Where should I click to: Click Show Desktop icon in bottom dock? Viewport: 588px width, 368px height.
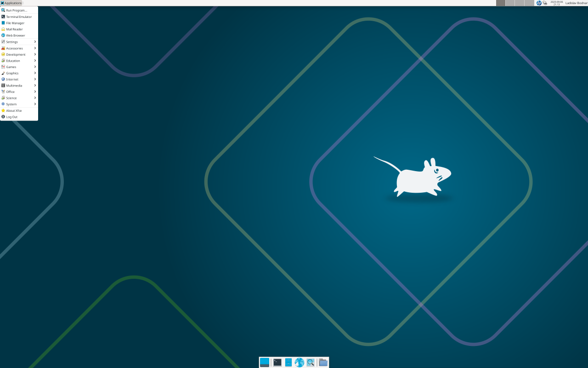pos(265,362)
